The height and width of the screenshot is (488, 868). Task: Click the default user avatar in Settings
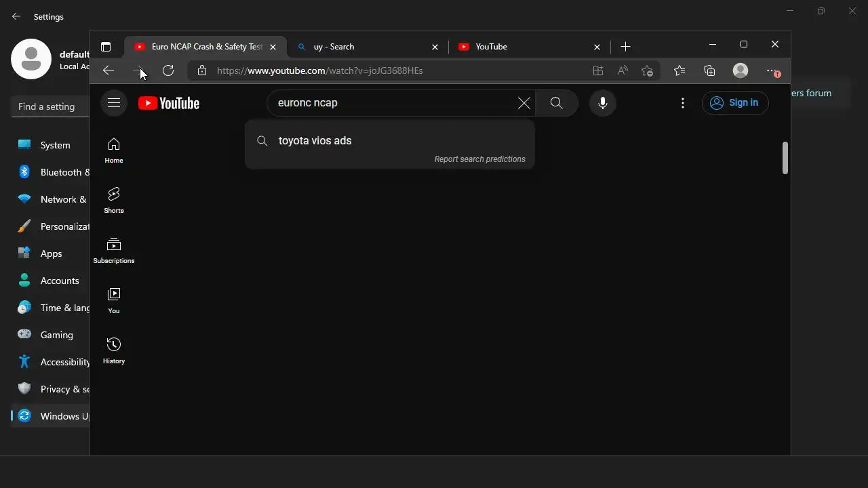click(31, 59)
